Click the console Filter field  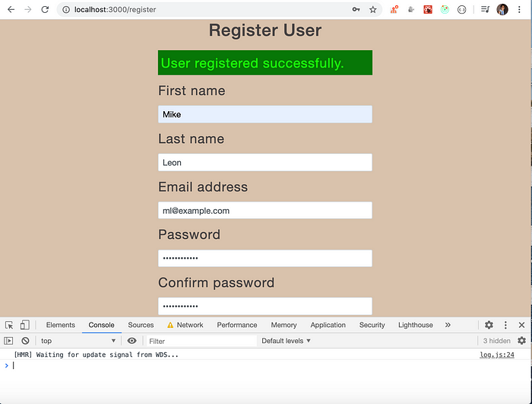click(201, 341)
